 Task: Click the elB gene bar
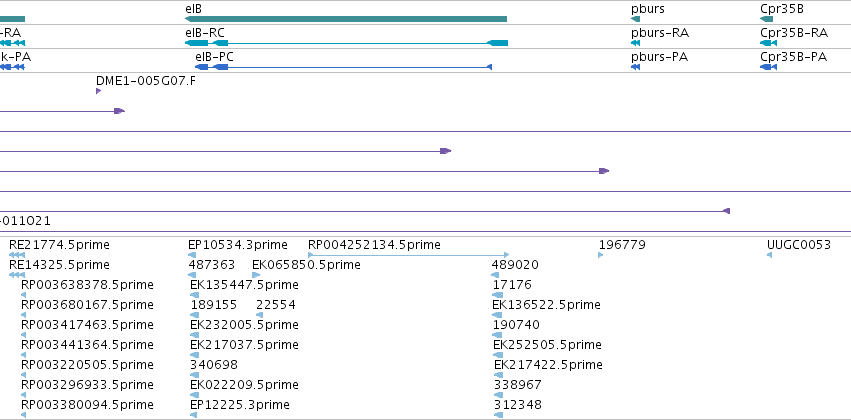346,19
